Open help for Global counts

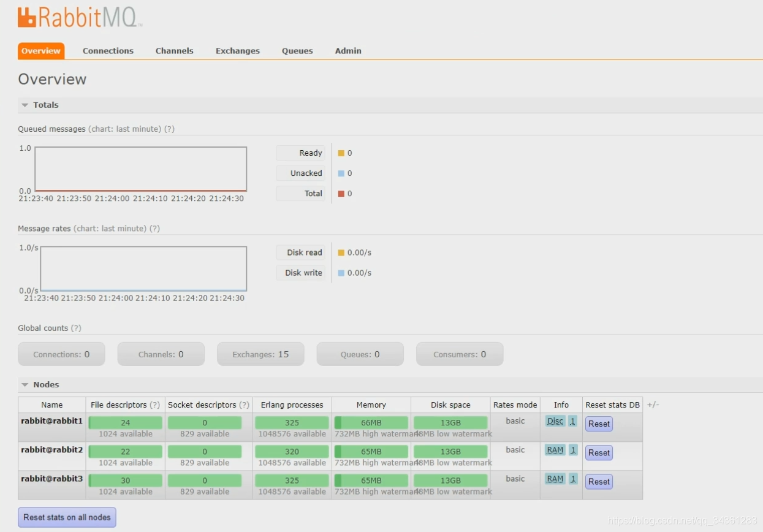76,328
